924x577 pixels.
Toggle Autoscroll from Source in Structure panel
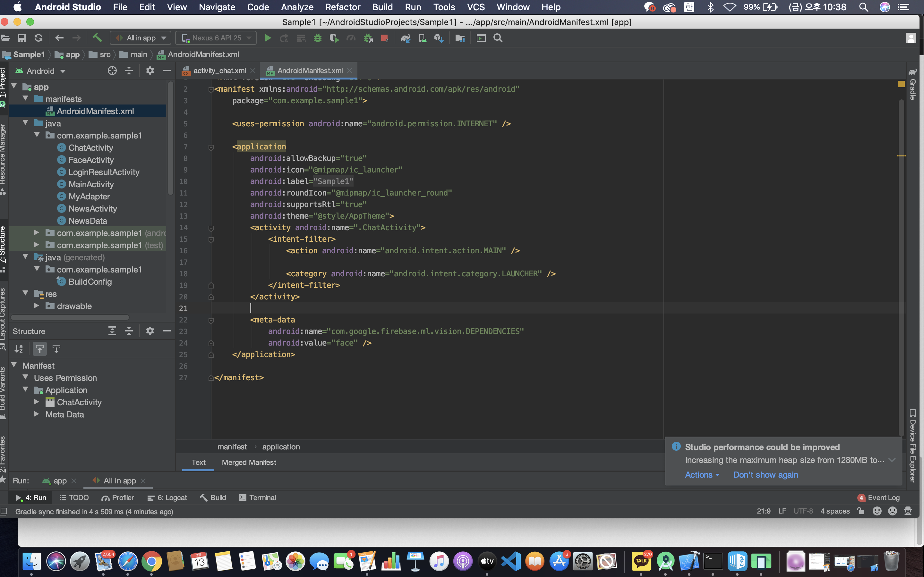pos(56,348)
